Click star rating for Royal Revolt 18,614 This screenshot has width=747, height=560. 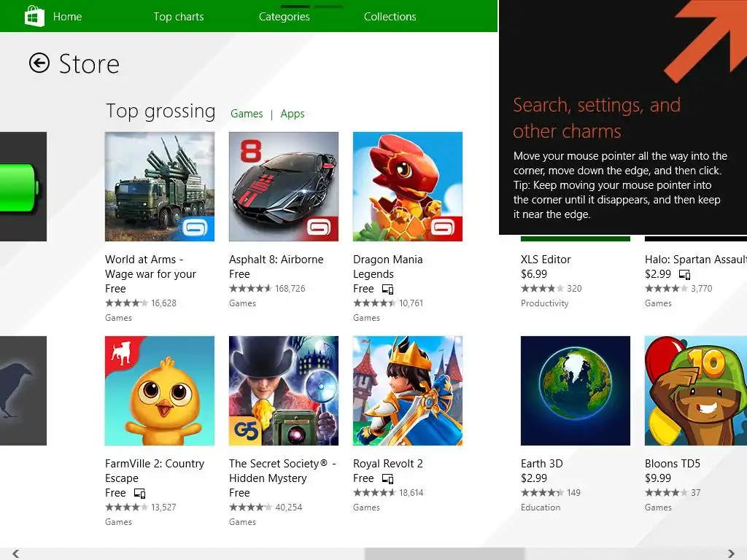click(374, 493)
